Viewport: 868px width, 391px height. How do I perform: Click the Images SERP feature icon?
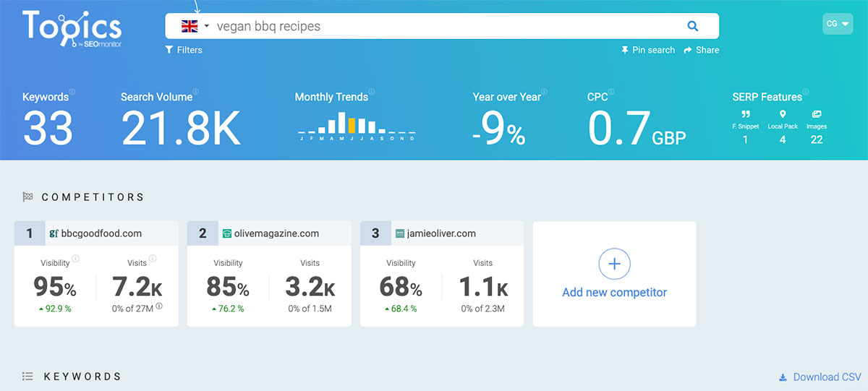(x=817, y=114)
